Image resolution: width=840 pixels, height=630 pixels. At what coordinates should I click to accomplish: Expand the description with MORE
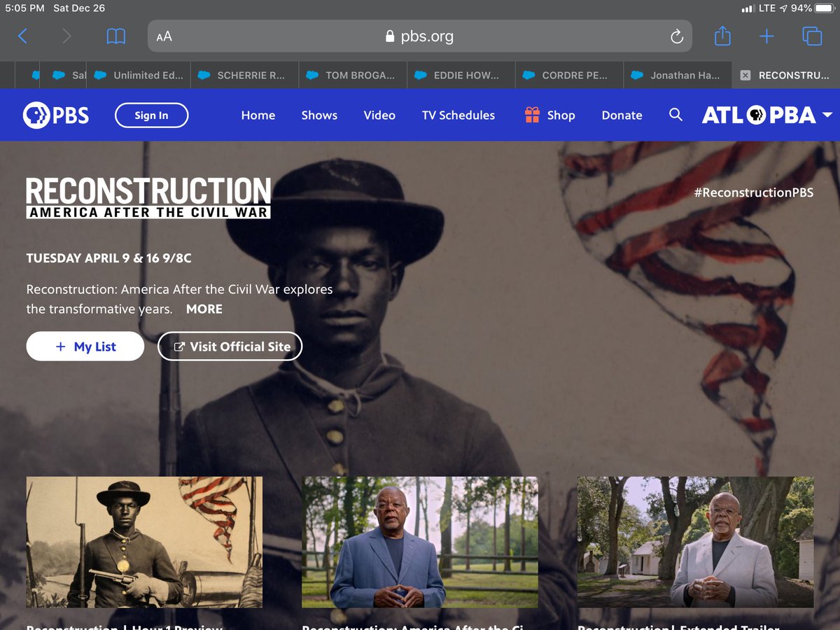(x=204, y=309)
